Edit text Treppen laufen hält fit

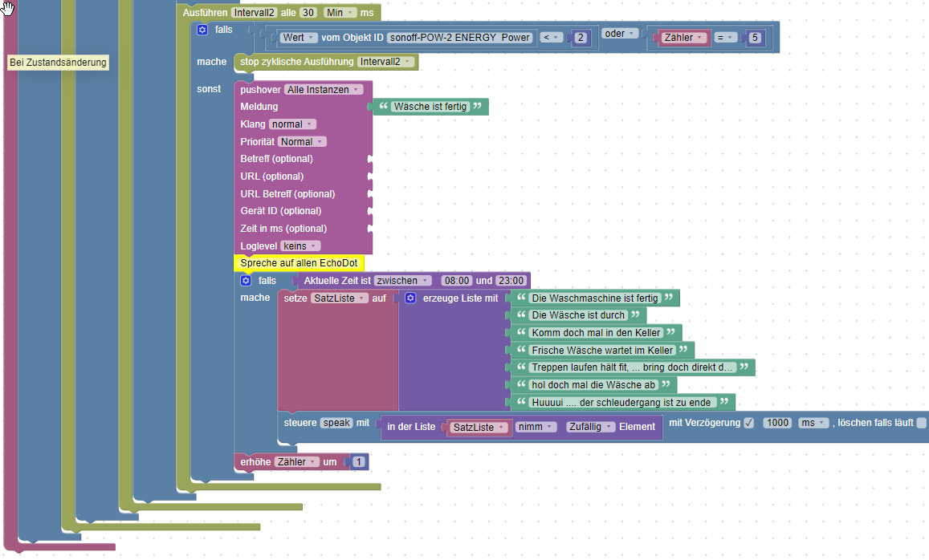(x=632, y=367)
